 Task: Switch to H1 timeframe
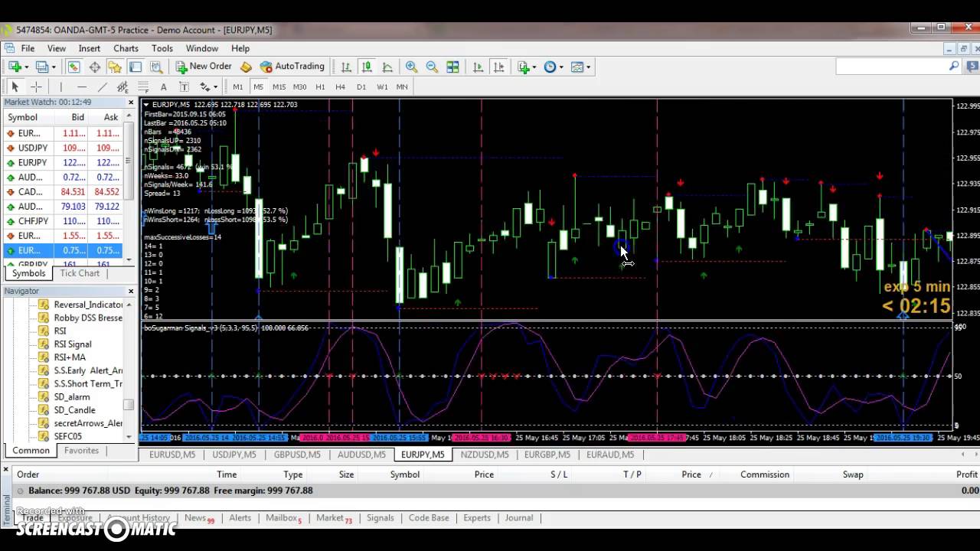click(320, 86)
